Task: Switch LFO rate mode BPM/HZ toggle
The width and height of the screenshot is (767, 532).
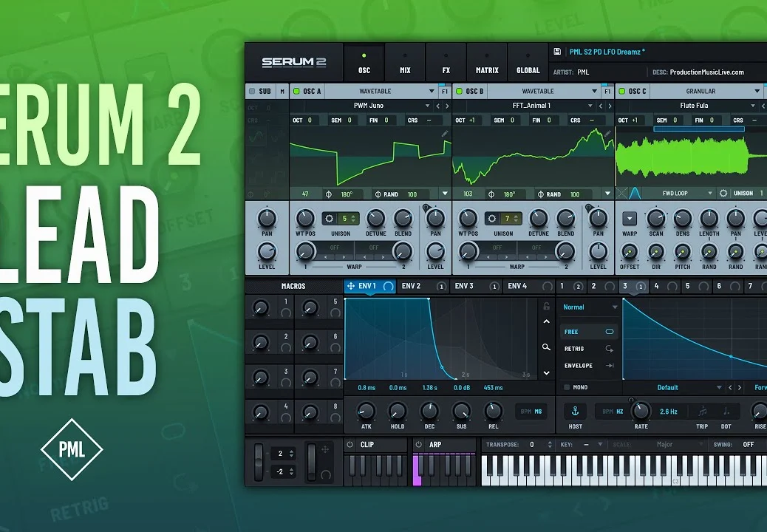Action: [x=613, y=412]
